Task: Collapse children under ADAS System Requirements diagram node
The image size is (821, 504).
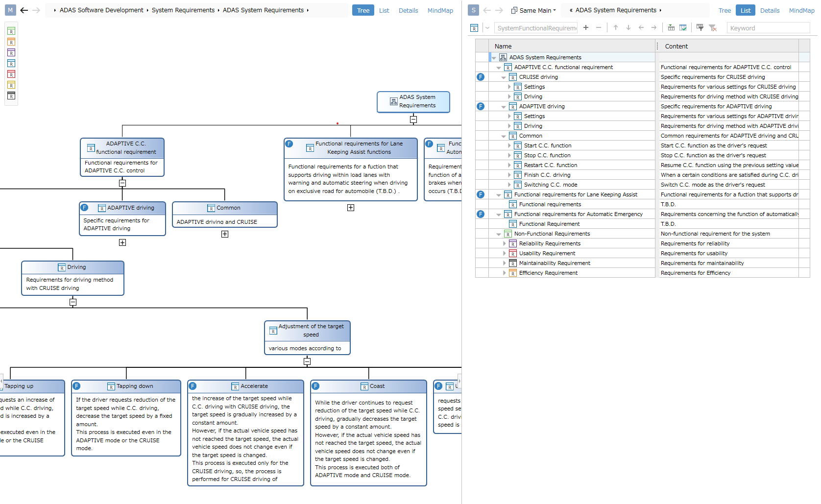Action: 413,119
